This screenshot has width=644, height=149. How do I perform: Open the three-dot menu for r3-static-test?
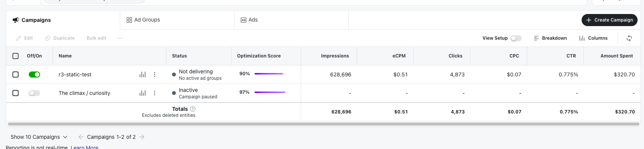[x=155, y=74]
